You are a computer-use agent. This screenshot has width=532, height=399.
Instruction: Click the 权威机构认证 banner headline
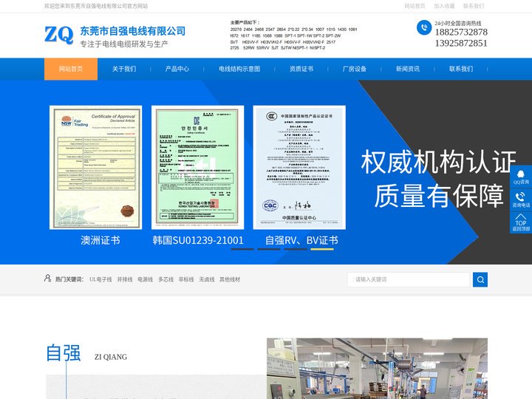coord(438,162)
